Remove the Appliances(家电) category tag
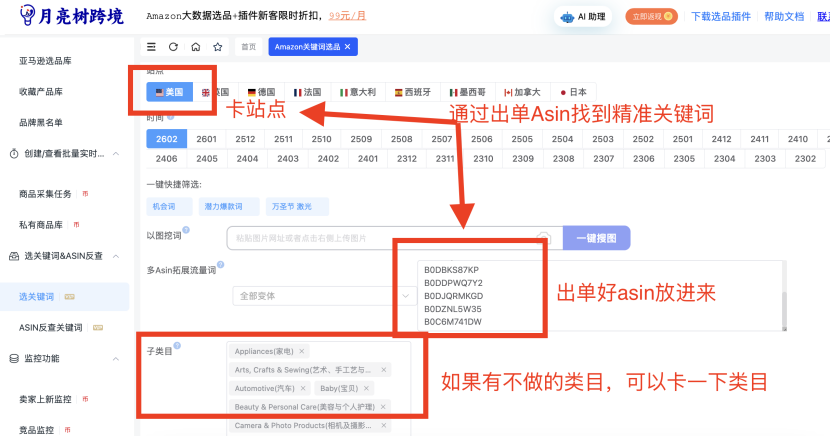This screenshot has width=830, height=436. [302, 352]
